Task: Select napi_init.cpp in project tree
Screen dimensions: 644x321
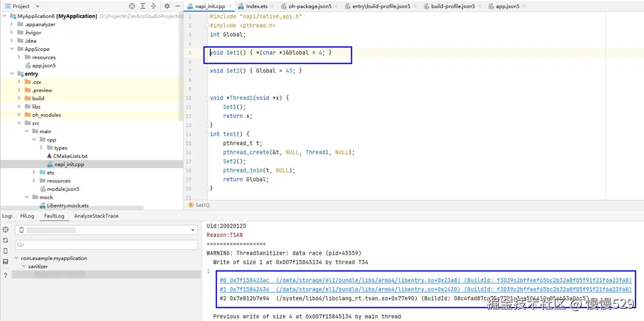Action: (x=69, y=164)
